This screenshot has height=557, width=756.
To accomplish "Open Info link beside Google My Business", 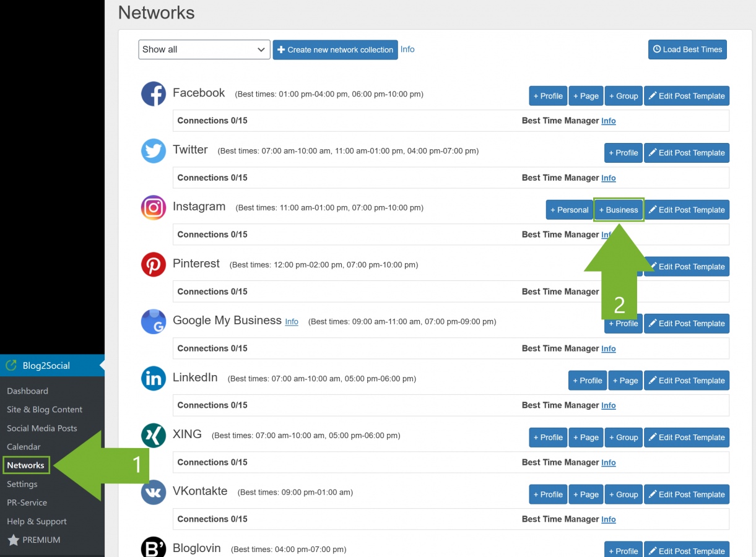I will pos(292,322).
